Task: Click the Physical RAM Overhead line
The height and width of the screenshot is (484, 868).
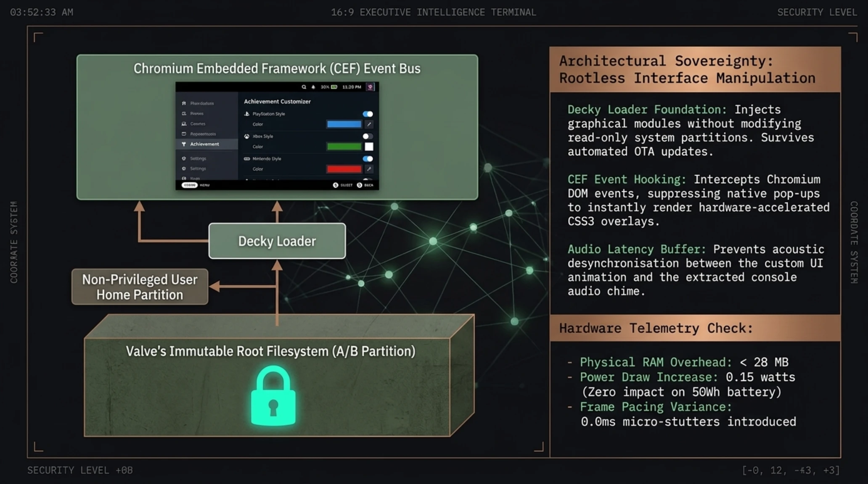Action: pyautogui.click(x=678, y=362)
